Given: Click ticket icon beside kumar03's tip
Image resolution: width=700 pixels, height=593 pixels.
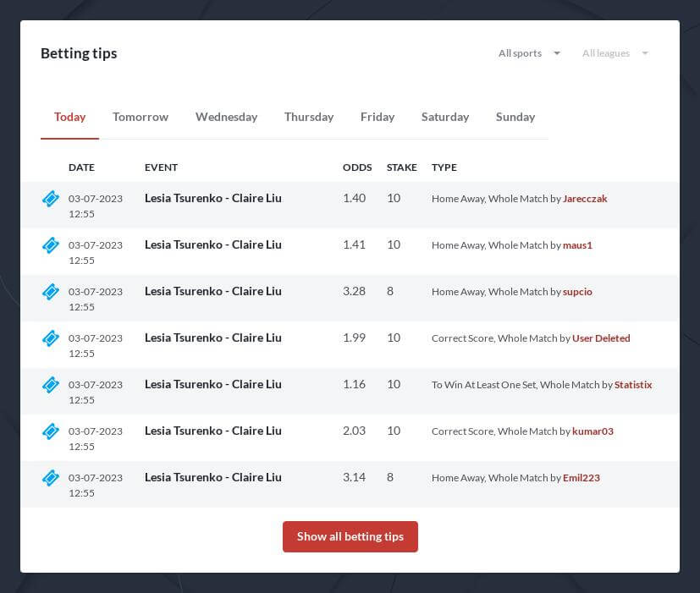Looking at the screenshot, I should (x=51, y=431).
